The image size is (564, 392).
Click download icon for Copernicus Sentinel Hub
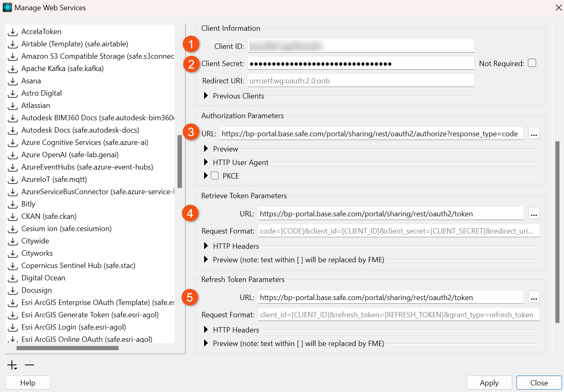point(13,266)
